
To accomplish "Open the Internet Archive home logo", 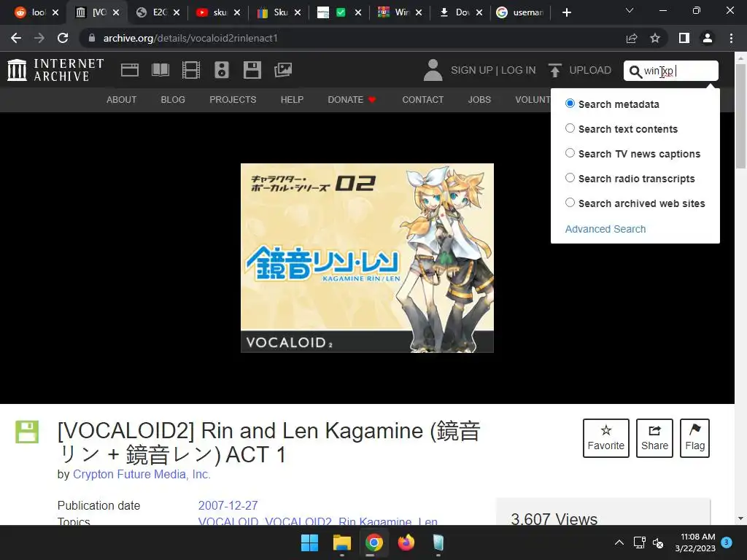I will pyautogui.click(x=55, y=70).
